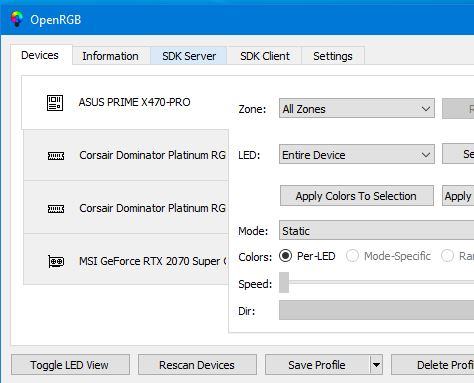Click the Speed slider handle

click(284, 283)
